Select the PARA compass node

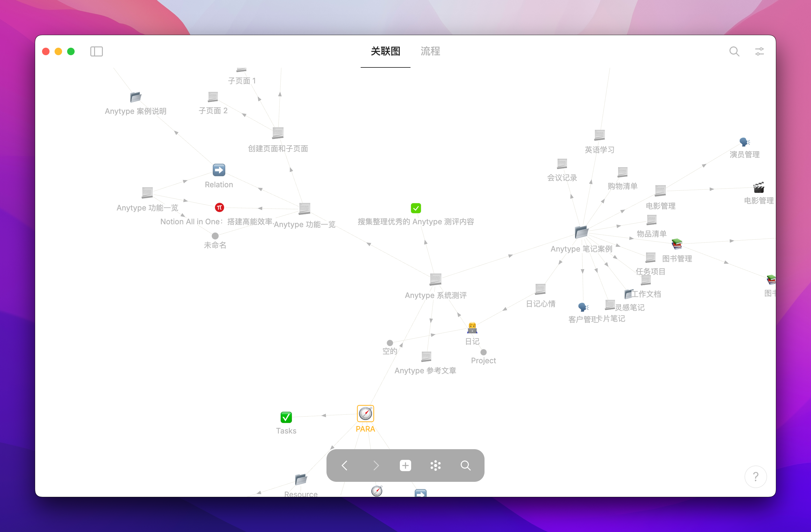pos(365,413)
